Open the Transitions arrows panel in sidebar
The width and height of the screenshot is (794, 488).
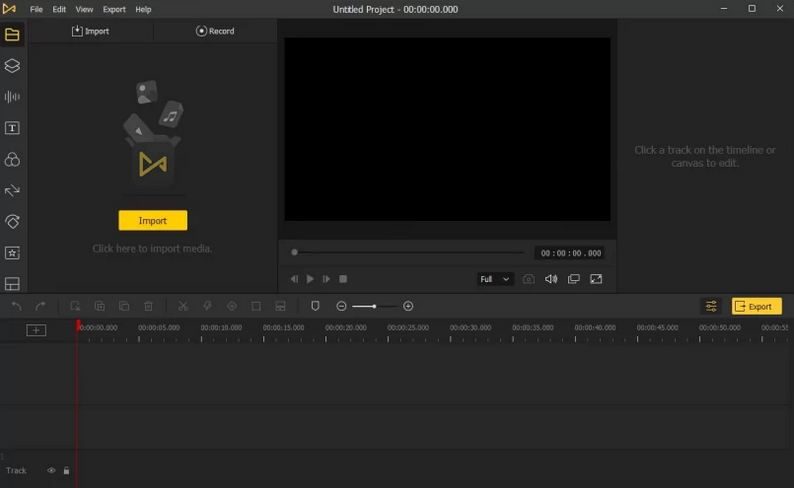coord(12,190)
